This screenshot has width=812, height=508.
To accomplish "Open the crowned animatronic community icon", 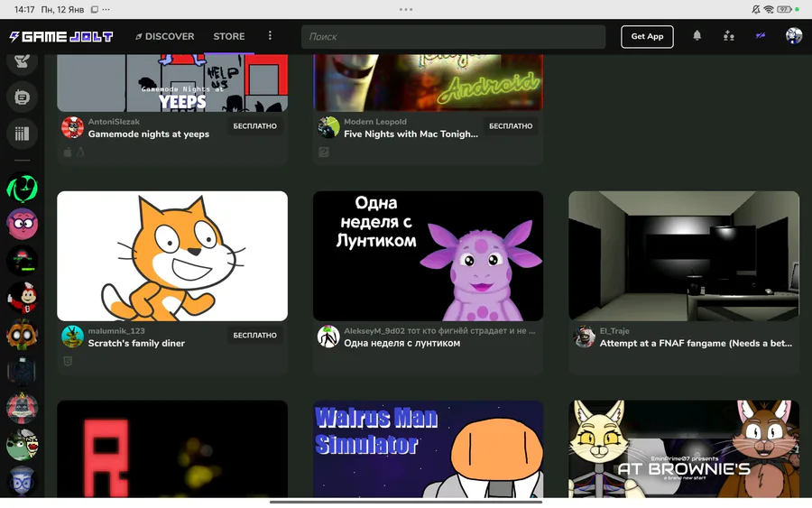I will point(22,408).
